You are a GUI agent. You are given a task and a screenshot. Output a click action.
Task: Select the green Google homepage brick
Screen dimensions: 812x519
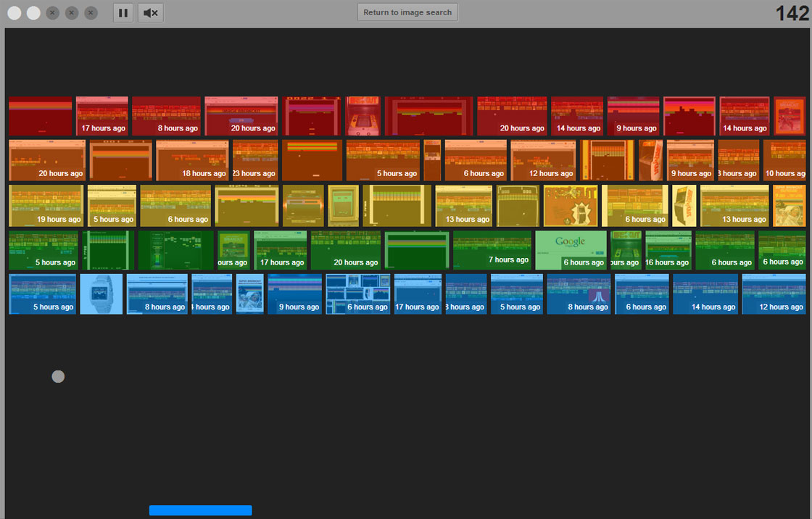tap(570, 249)
